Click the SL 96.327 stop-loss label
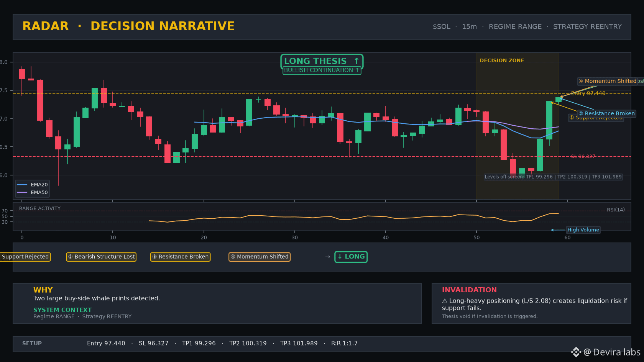This screenshot has width=644, height=362. [583, 156]
